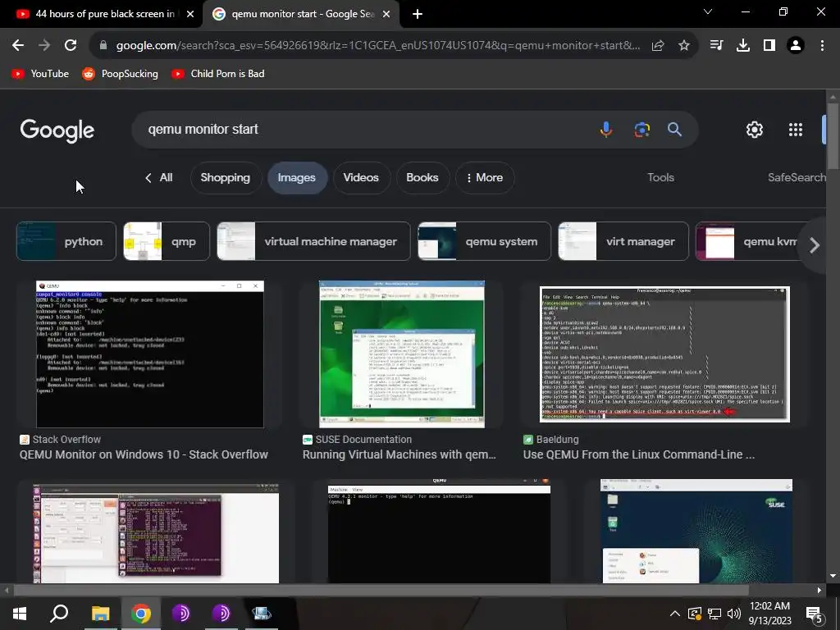
Task: Open Google quick settings gear
Action: tap(755, 129)
